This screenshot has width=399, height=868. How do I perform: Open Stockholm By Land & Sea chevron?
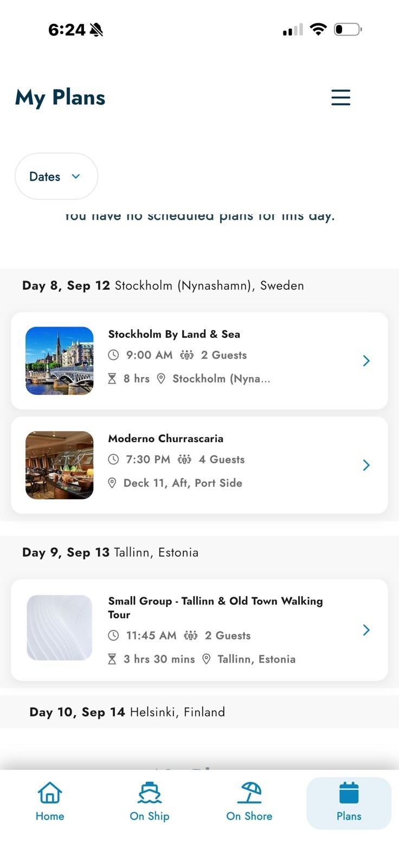[366, 361]
